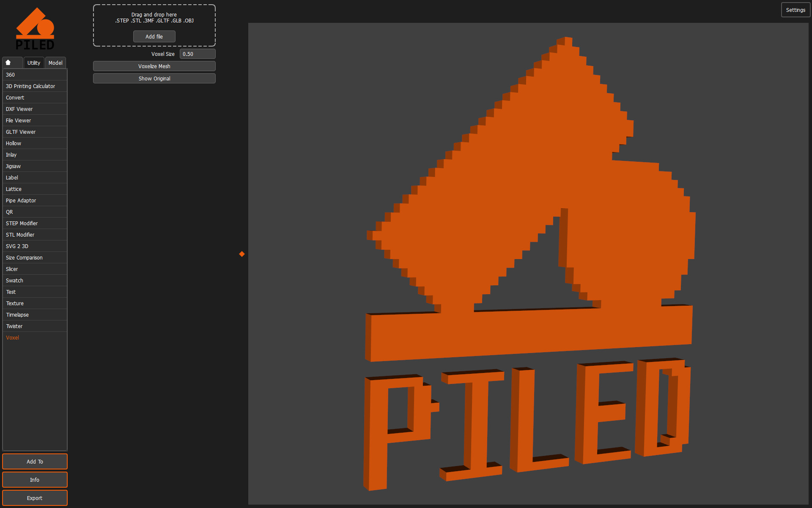812x508 pixels.
Task: Click the Add To button
Action: point(35,462)
